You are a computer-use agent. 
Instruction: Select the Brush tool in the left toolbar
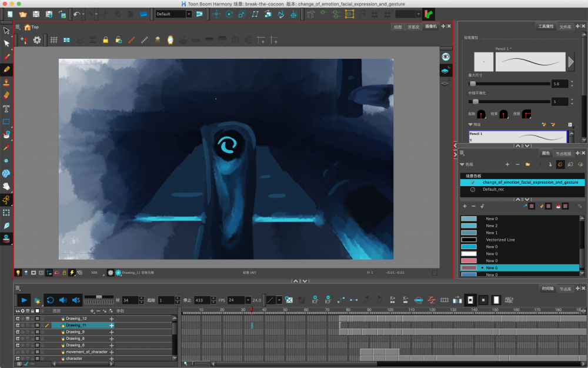click(6, 57)
